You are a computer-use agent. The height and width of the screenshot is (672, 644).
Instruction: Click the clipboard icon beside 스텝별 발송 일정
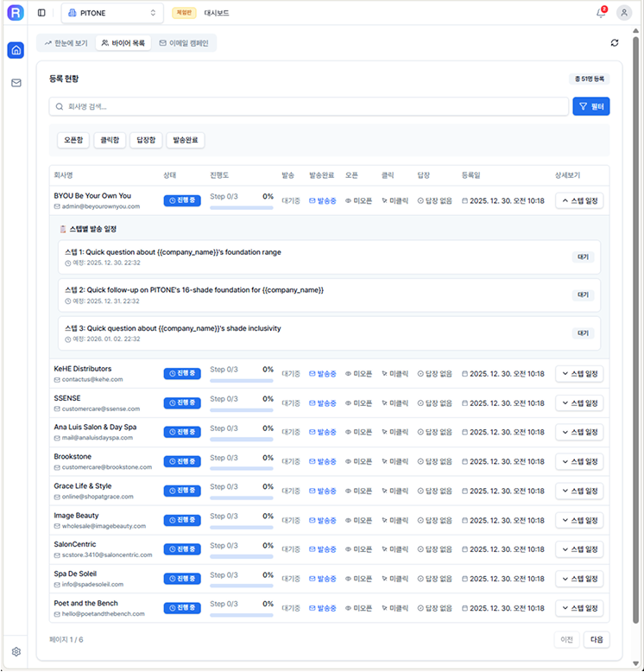[63, 229]
